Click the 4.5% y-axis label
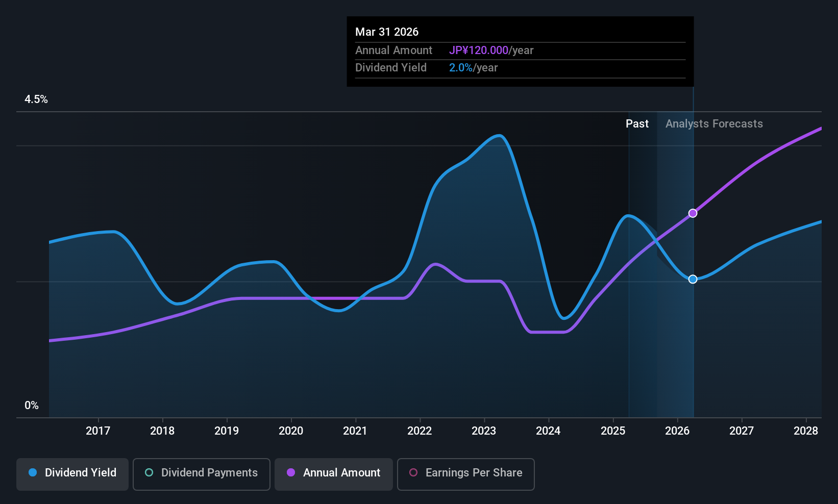 click(x=36, y=99)
